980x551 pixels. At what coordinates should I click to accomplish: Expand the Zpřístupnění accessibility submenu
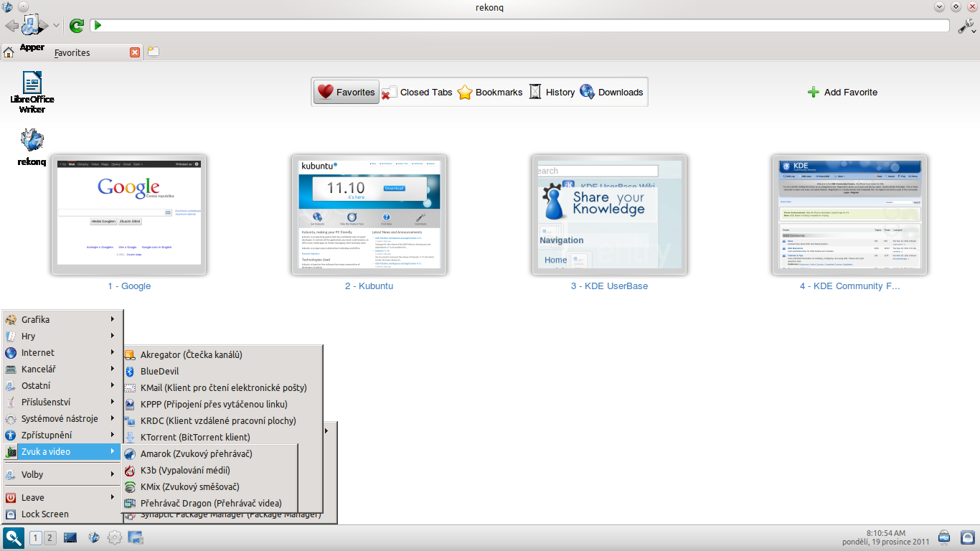coord(62,435)
